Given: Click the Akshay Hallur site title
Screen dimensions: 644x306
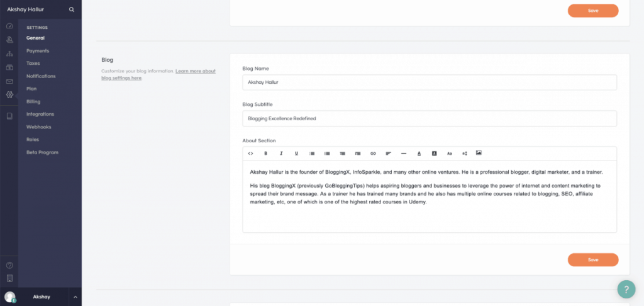Looking at the screenshot, I should tap(25, 9).
